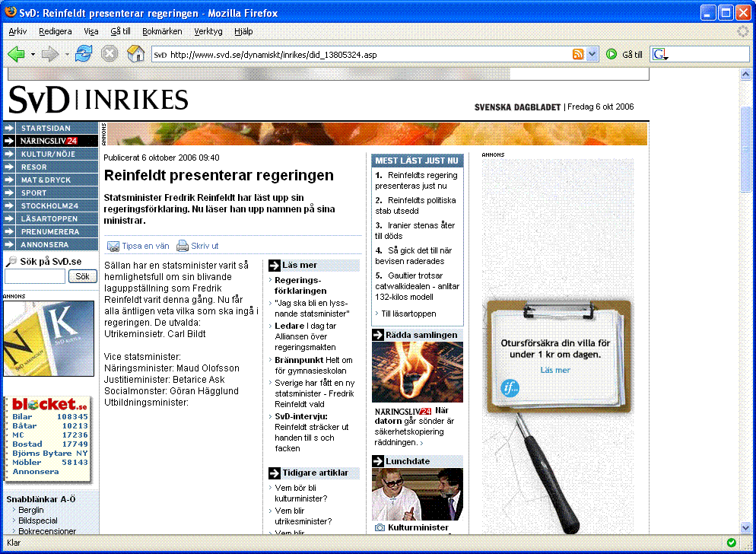Image resolution: width=756 pixels, height=554 pixels.
Task: Click the Sök på SvD.se search field
Action: [x=35, y=276]
